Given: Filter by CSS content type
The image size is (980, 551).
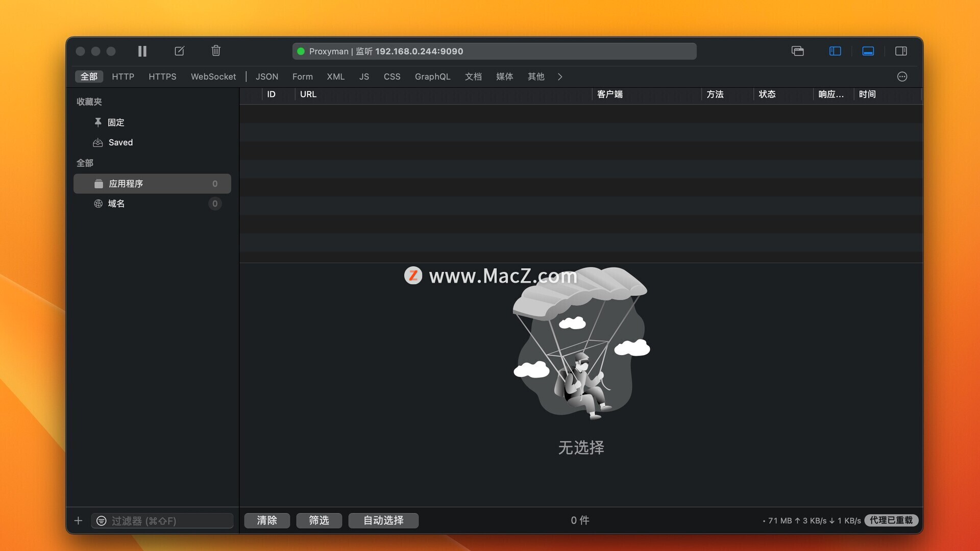Looking at the screenshot, I should coord(392,77).
